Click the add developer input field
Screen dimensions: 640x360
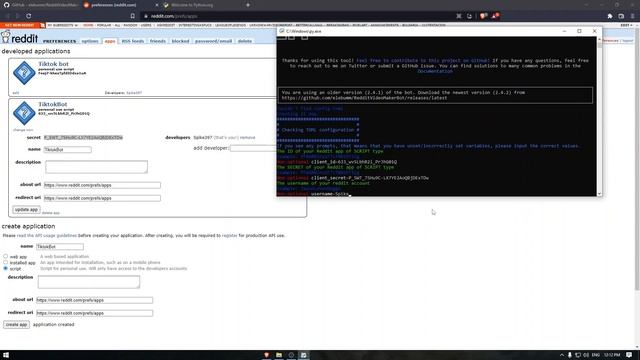click(253, 148)
